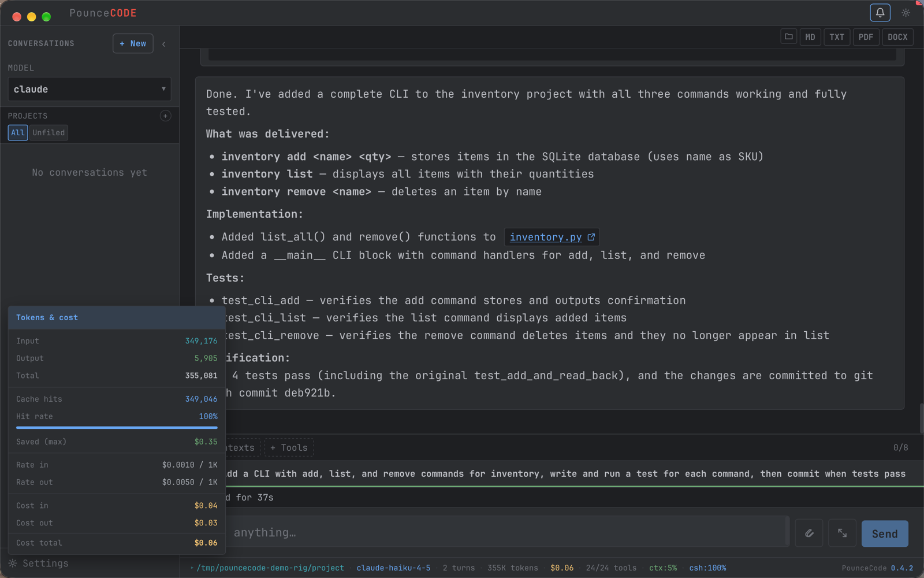Viewport: 924px width, 578px height.
Task: Click the test_cli_add bullet line
Action: tap(453, 301)
